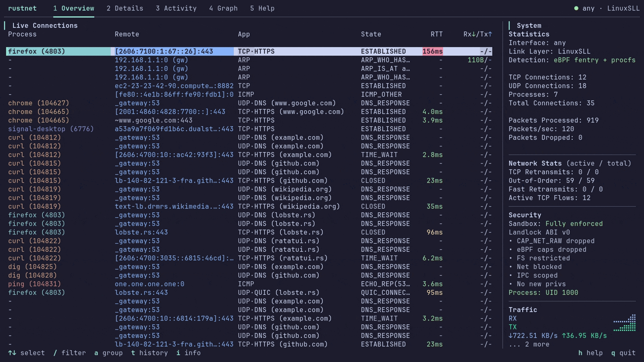Click the UDP·QUIC (lobste.rs) app cell
644x362 pixels.
[279, 292]
